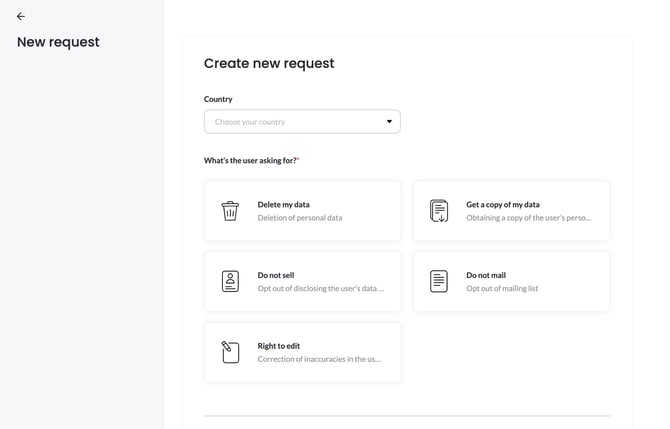The width and height of the screenshot is (670, 429).
Task: Click the back arrow icon
Action: tap(21, 16)
